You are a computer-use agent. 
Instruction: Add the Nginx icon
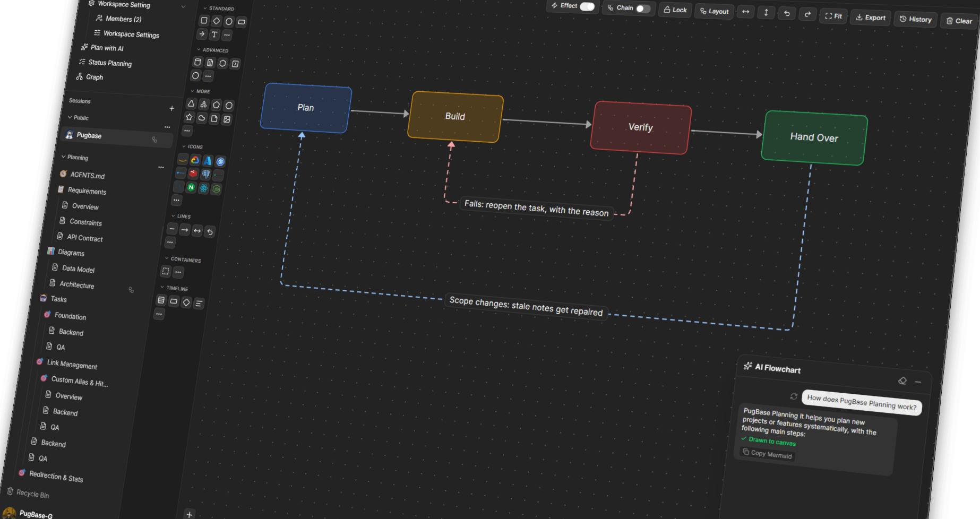191,187
